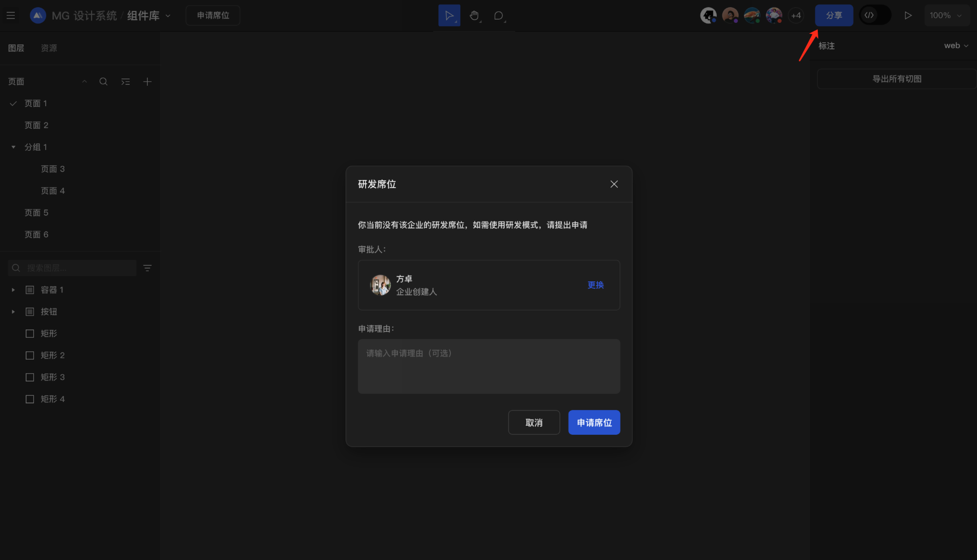Screen dimensions: 977x560
Task: Click the 搜索图层 search field
Action: (x=72, y=268)
